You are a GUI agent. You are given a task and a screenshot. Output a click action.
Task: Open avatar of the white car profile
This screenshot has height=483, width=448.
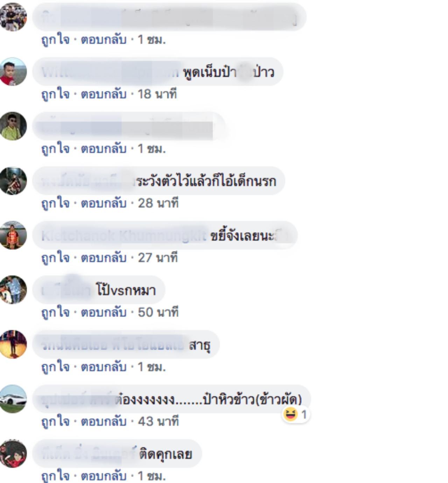(13, 399)
